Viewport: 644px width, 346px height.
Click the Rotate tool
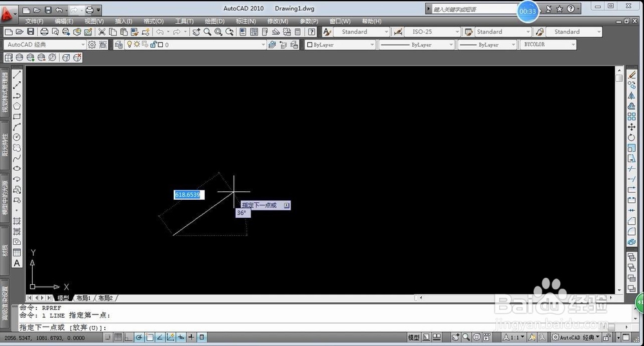[632, 137]
